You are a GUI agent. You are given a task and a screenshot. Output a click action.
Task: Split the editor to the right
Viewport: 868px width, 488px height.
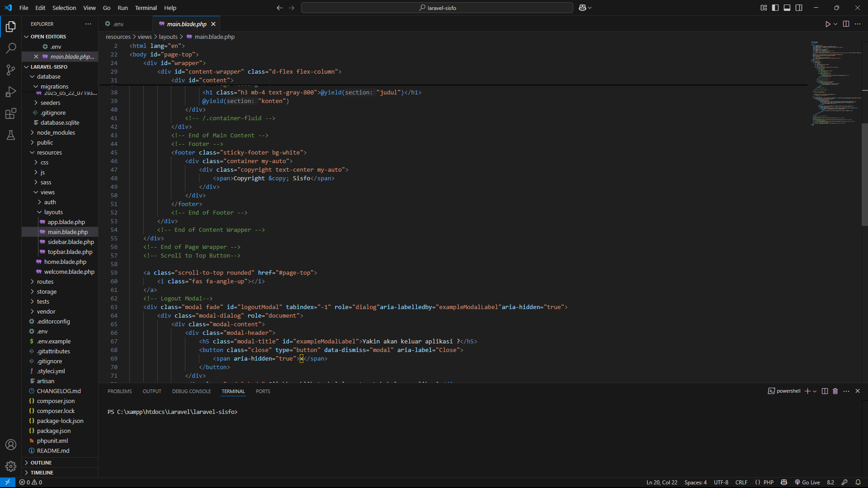pos(846,24)
